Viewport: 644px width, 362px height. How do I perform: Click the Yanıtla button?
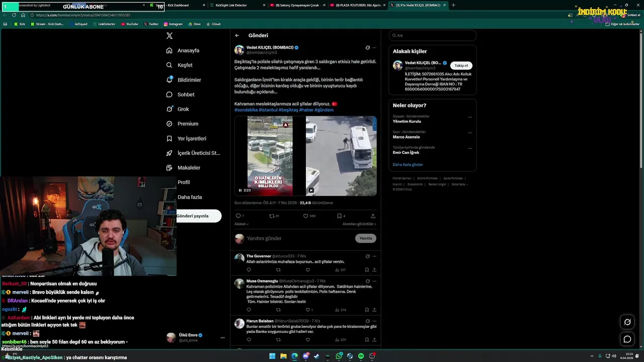pyautogui.click(x=366, y=238)
